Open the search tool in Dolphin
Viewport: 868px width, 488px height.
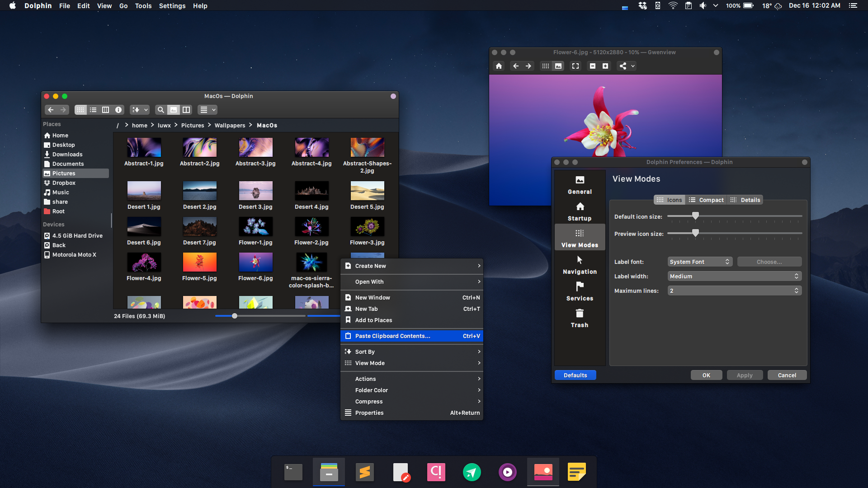[x=160, y=110]
